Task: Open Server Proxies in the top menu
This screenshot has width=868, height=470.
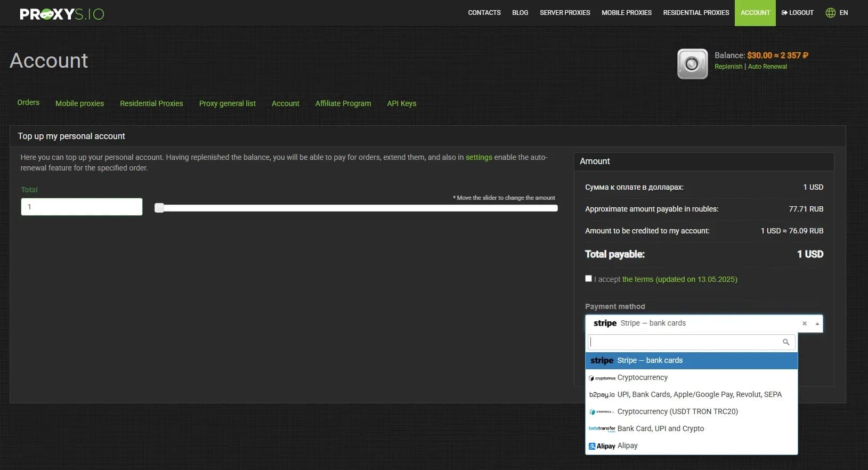Action: pos(565,13)
